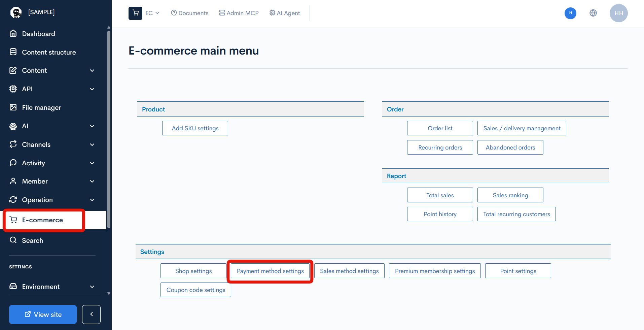Click the AI brain icon in sidebar
This screenshot has height=330, width=644.
click(13, 126)
